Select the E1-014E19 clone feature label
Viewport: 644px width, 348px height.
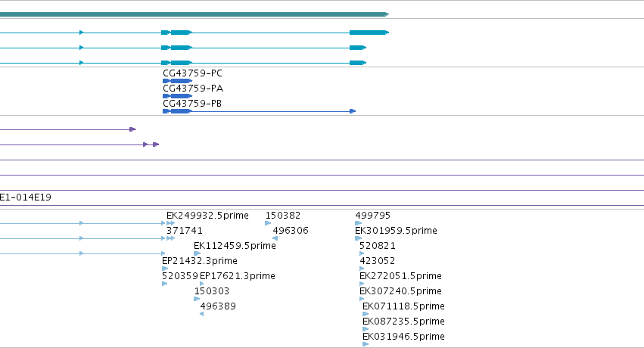26,197
